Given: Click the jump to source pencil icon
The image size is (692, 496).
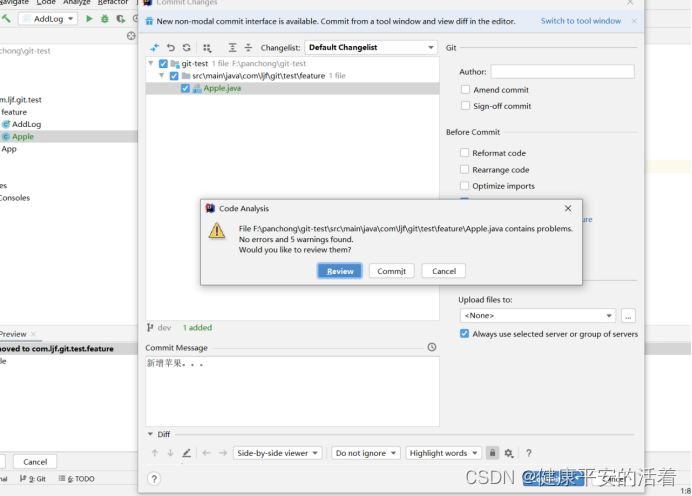Looking at the screenshot, I should pyautogui.click(x=187, y=453).
